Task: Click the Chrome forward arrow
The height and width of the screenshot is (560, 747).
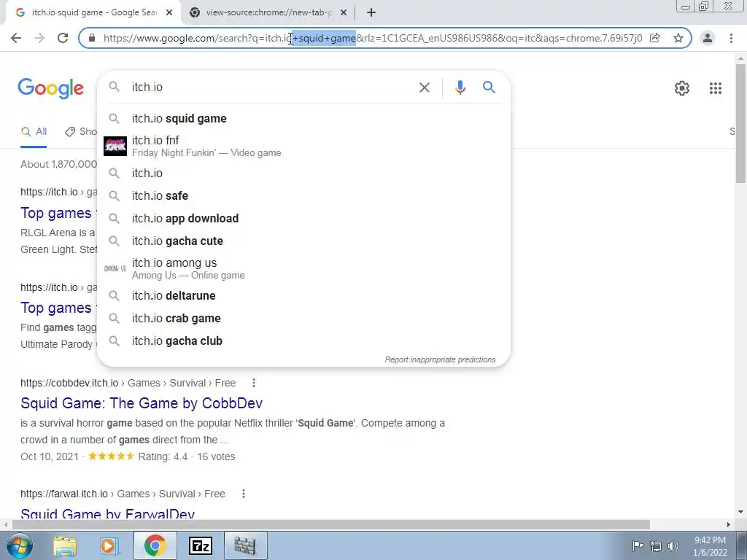Action: [39, 38]
